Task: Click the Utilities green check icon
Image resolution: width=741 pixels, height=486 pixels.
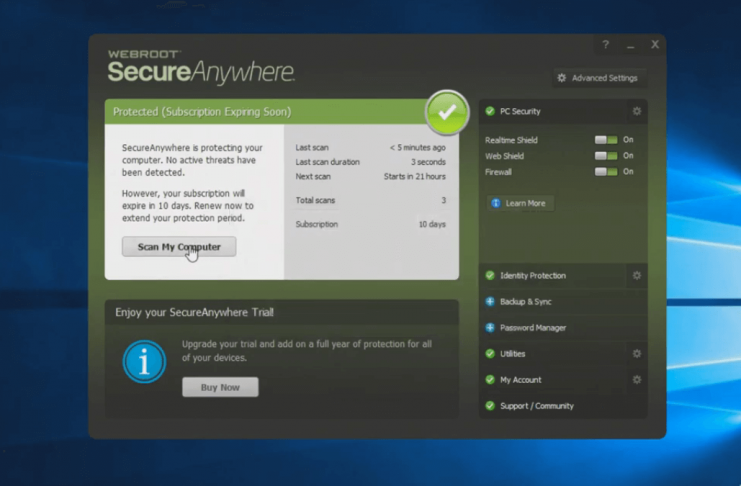Action: coord(490,354)
